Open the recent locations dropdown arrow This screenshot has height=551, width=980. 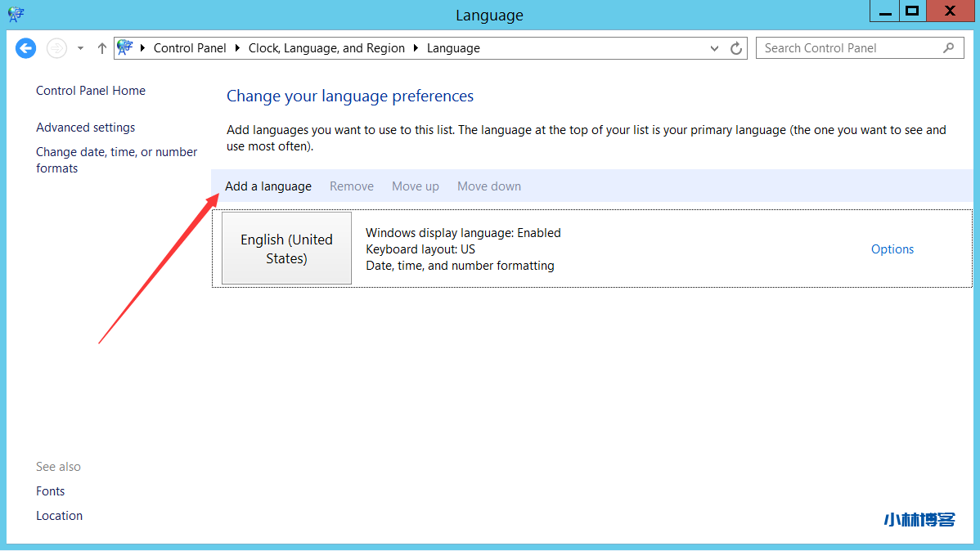(80, 48)
